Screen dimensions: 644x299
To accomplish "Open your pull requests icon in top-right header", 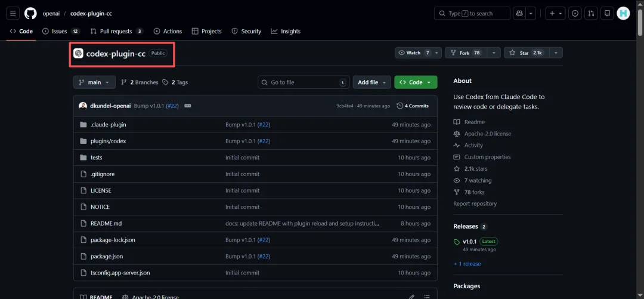I will [x=591, y=13].
